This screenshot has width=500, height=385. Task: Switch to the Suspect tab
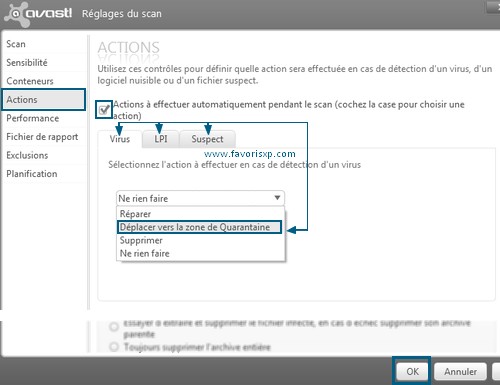coord(207,139)
